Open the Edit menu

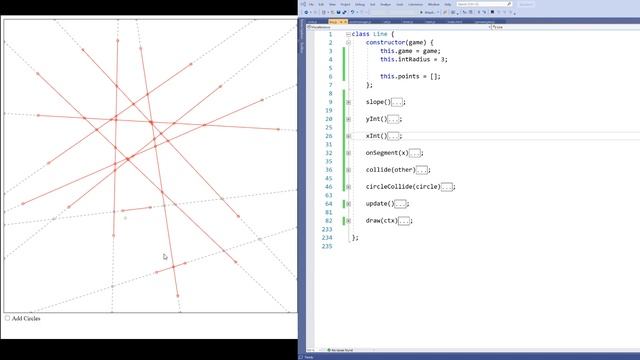pyautogui.click(x=321, y=4)
